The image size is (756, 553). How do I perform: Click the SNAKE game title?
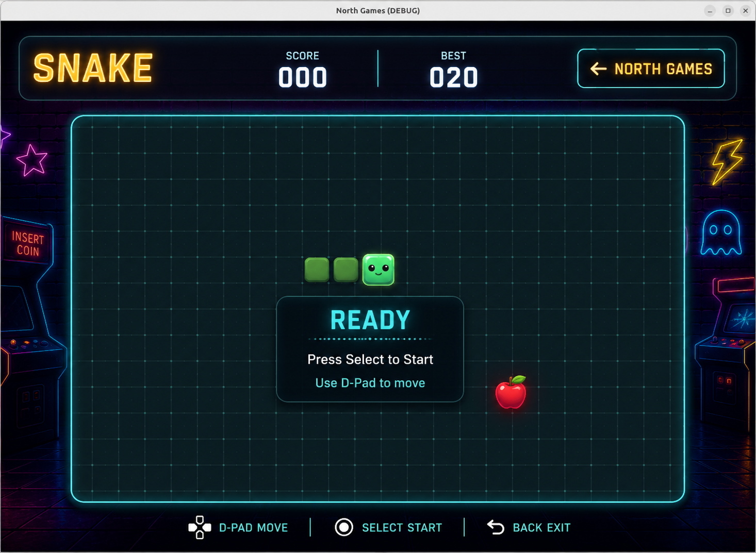pos(93,69)
